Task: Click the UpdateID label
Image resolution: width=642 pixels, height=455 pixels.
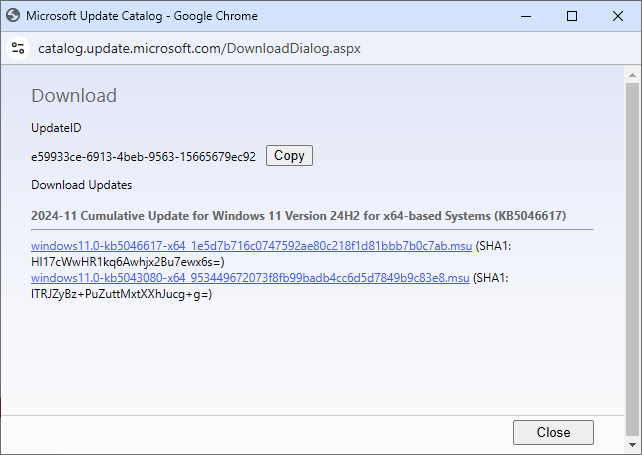Action: (x=56, y=128)
